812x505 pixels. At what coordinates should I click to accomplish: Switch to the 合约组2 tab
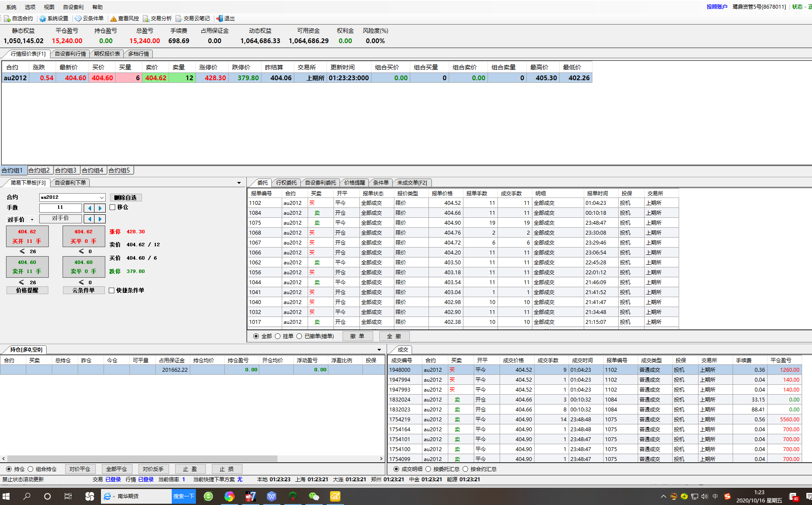[39, 170]
